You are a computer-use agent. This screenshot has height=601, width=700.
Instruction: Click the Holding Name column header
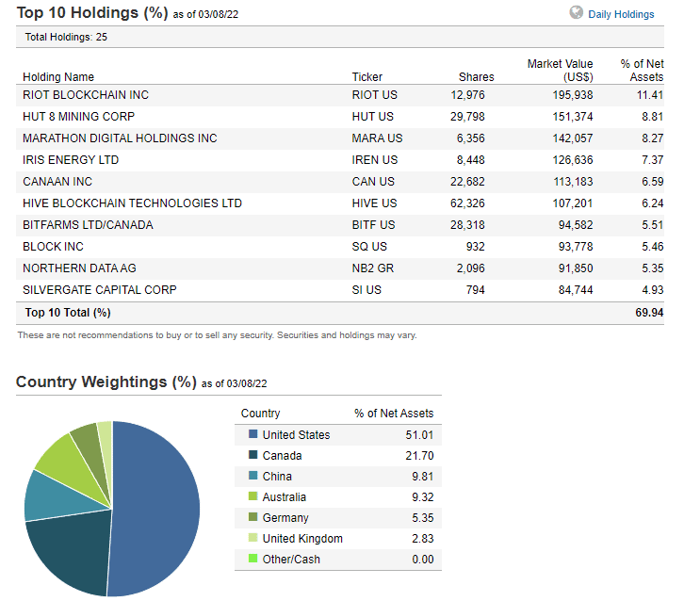[x=58, y=77]
